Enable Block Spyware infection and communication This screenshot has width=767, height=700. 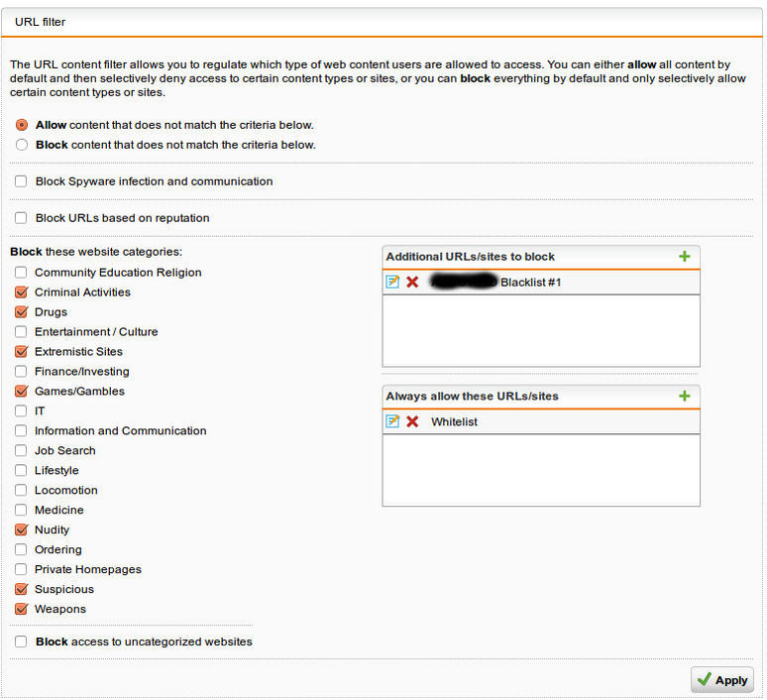pyautogui.click(x=21, y=181)
